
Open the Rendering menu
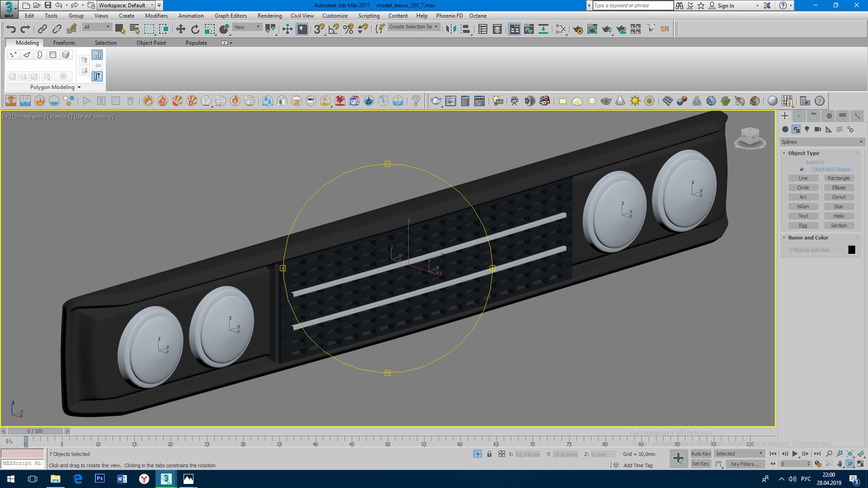click(269, 16)
